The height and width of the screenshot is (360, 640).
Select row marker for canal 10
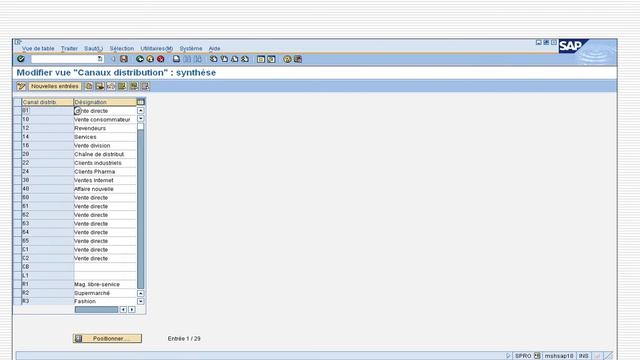point(18,119)
